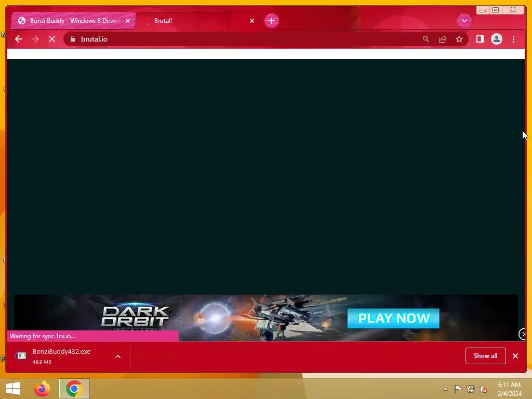Open the downloaded BonziBuddy432.exe file
This screenshot has width=532, height=399.
(61, 356)
